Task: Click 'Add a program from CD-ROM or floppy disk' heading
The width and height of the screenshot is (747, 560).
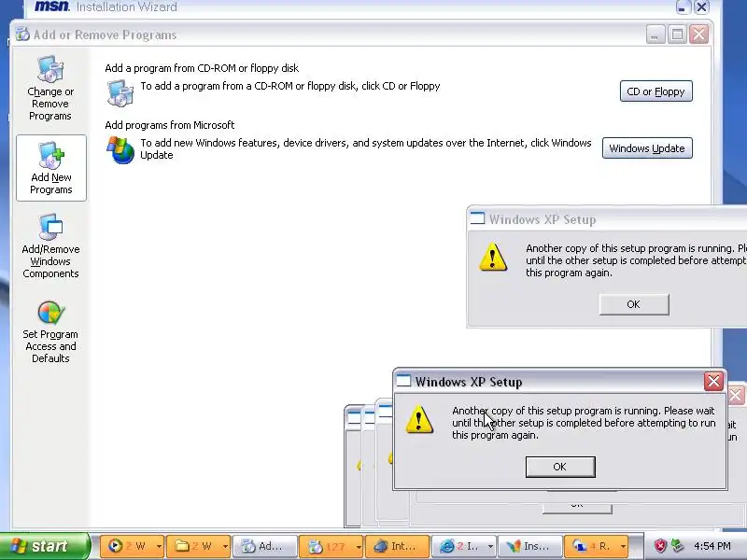Action: pos(202,68)
